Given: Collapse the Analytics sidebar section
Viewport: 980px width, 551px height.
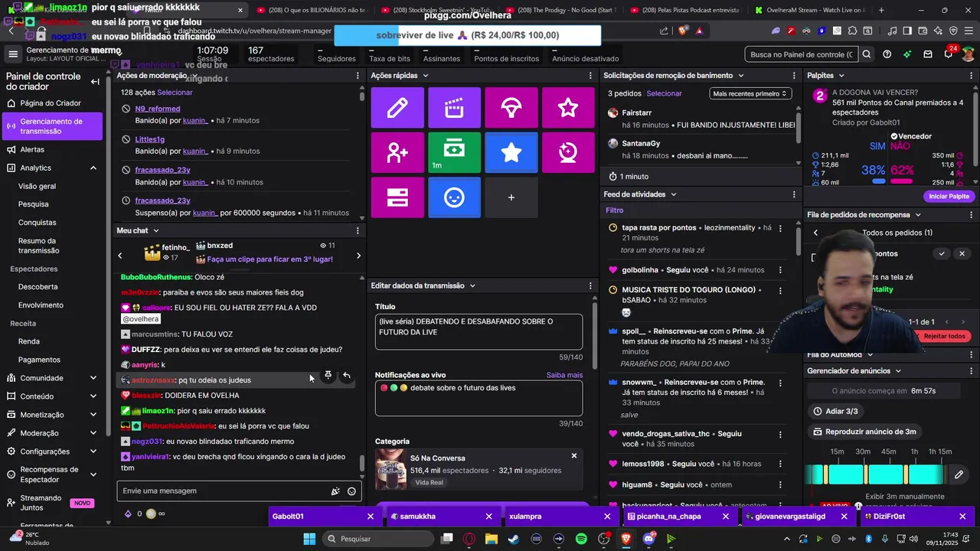Looking at the screenshot, I should click(93, 168).
